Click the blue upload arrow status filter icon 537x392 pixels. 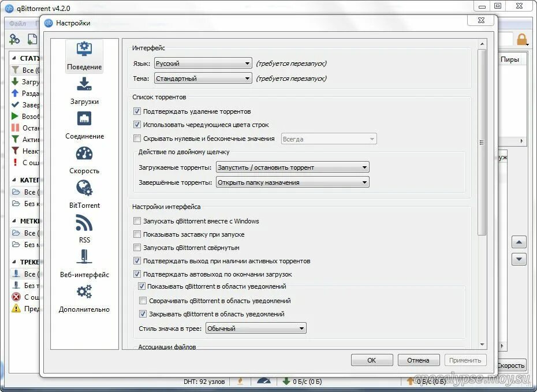coord(15,93)
